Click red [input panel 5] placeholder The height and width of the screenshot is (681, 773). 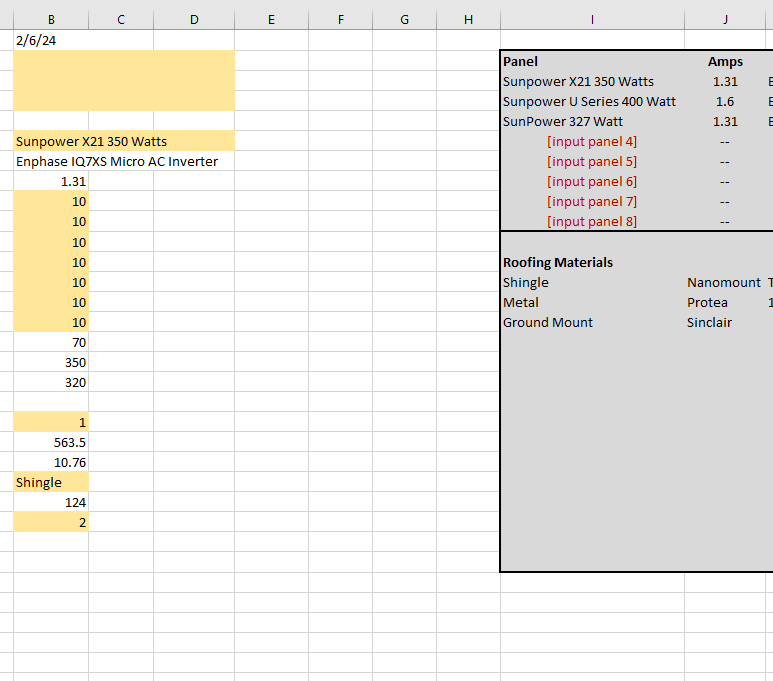coord(592,161)
